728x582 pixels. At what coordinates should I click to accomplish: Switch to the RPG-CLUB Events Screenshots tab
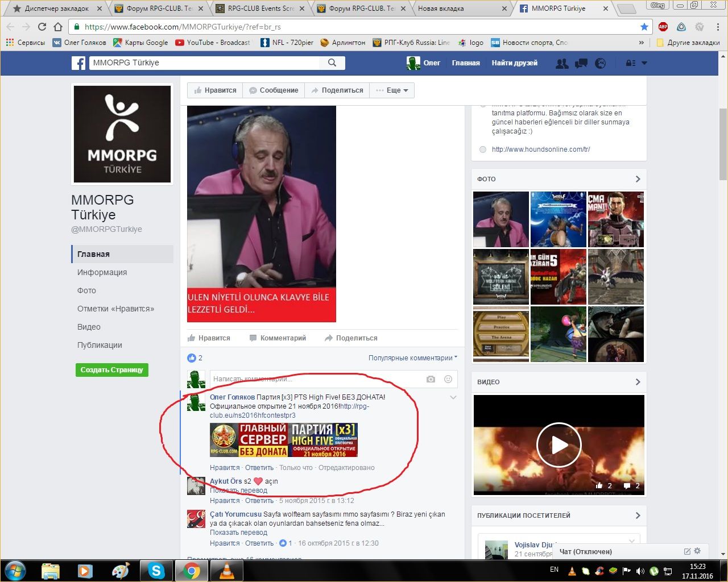coord(260,9)
